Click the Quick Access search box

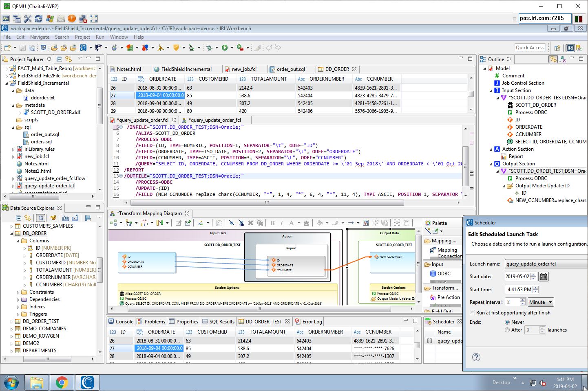[x=530, y=48]
